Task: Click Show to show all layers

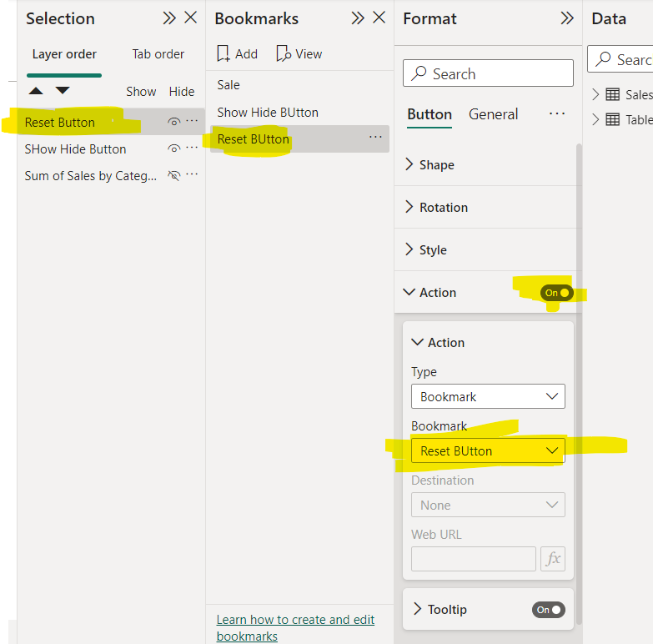Action: tap(141, 92)
